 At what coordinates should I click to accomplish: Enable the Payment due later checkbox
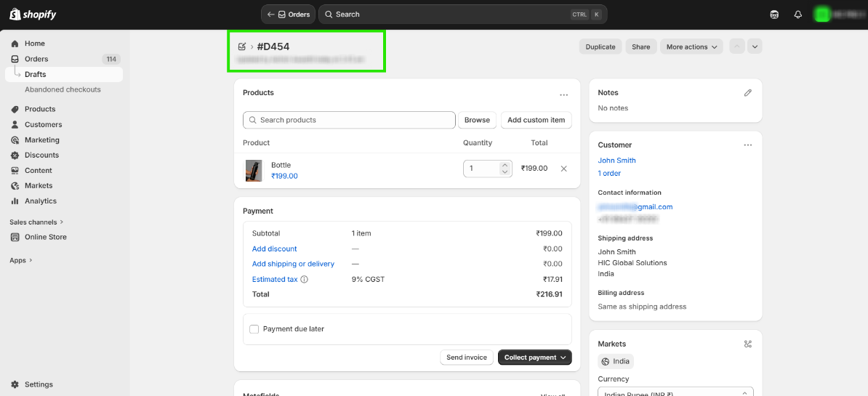coord(254,329)
